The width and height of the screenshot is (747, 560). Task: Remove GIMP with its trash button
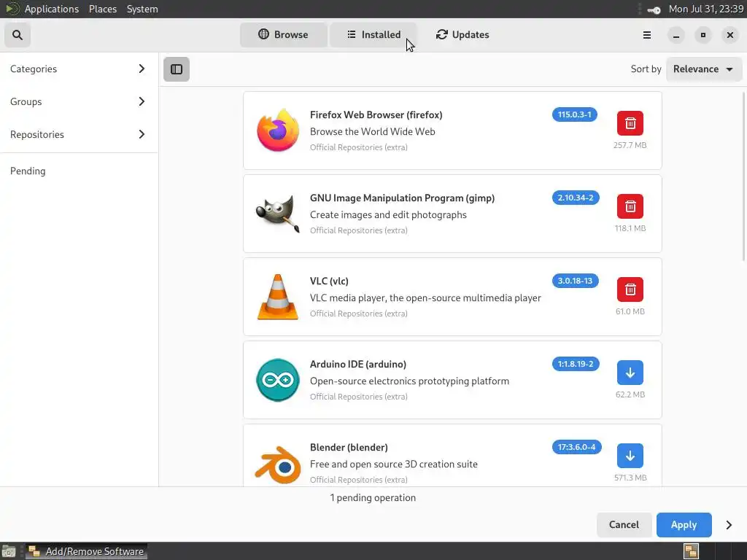630,206
